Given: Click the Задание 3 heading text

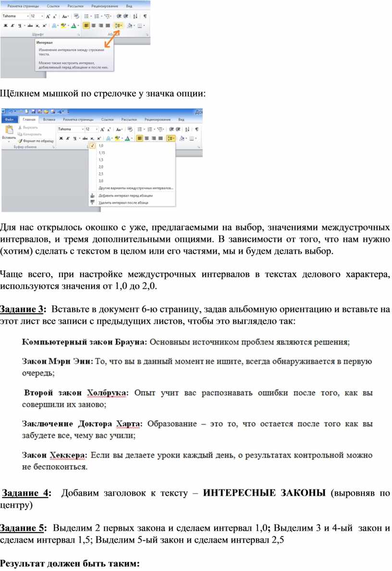Looking at the screenshot, I should (22, 309).
